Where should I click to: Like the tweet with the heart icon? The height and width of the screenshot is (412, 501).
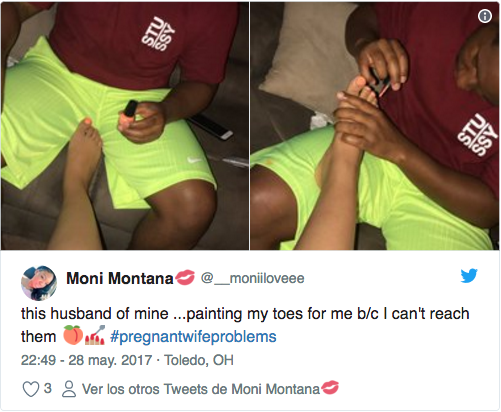31,389
